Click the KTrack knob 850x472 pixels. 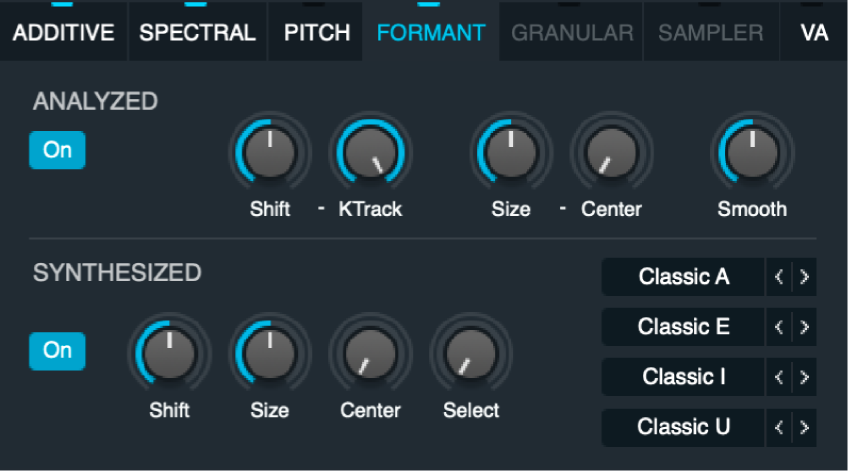(367, 153)
